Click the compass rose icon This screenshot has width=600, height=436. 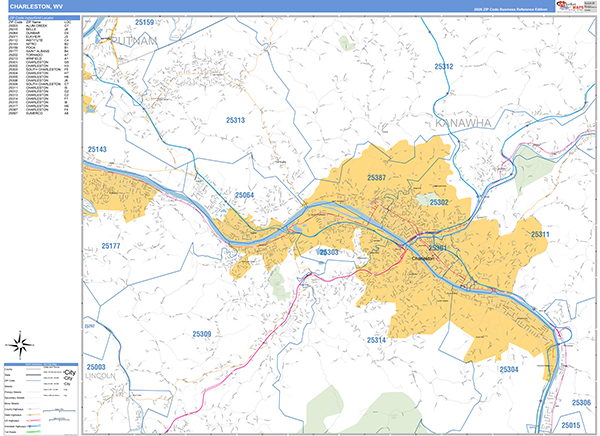tap(21, 345)
